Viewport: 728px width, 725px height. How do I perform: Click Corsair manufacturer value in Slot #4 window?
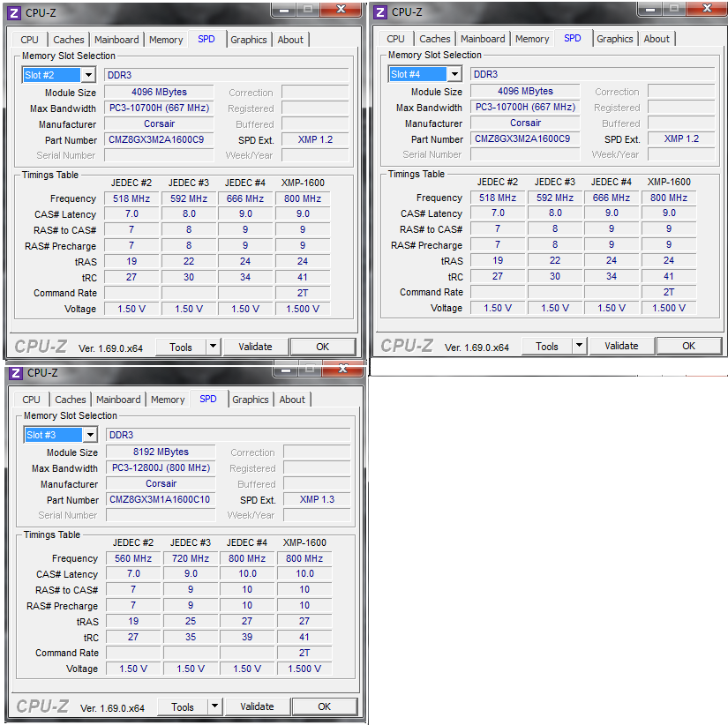525,123
